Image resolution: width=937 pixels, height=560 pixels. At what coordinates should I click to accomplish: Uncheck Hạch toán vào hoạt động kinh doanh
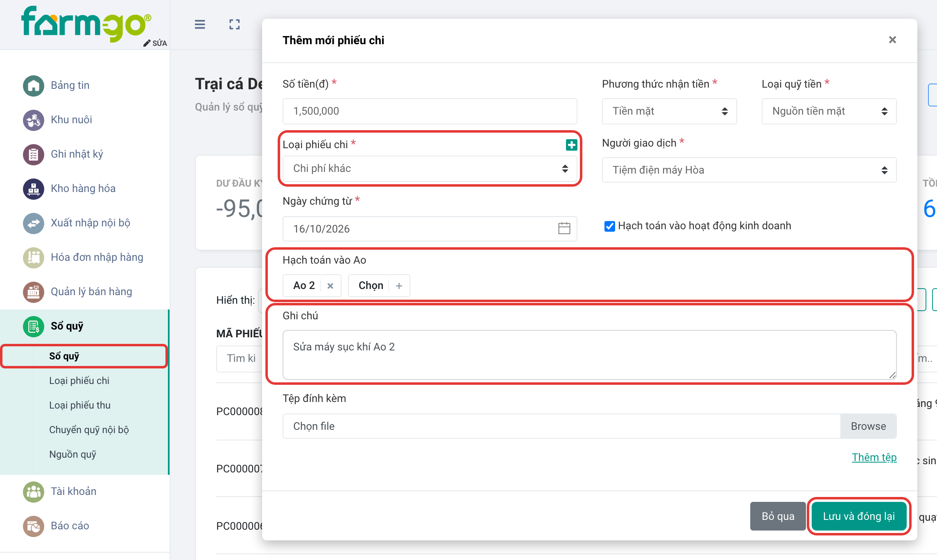(x=609, y=226)
